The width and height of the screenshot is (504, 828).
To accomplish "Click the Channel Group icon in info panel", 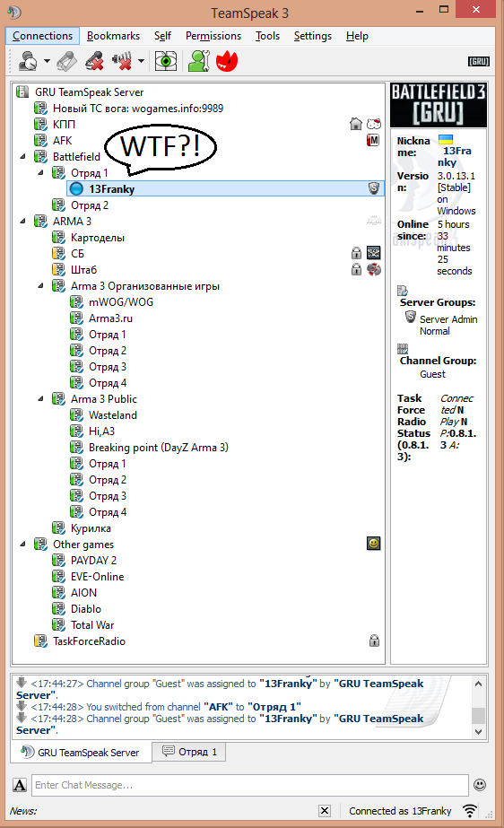I will (x=403, y=349).
